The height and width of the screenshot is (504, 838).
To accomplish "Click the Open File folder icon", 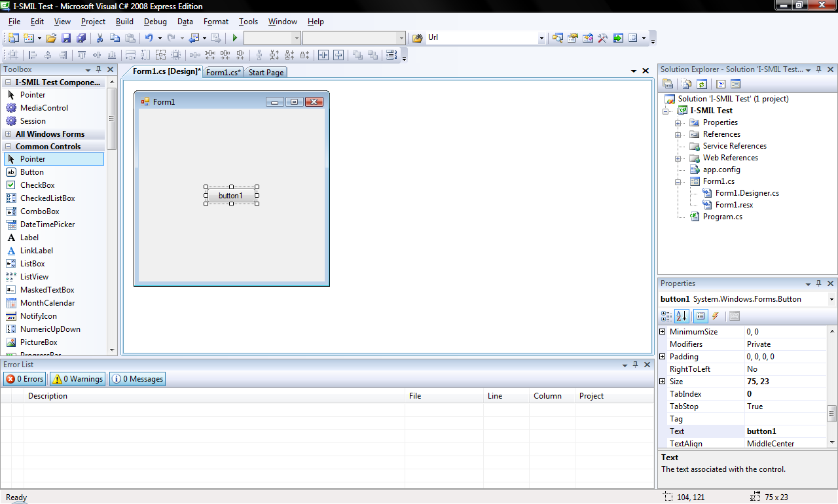I will click(50, 38).
